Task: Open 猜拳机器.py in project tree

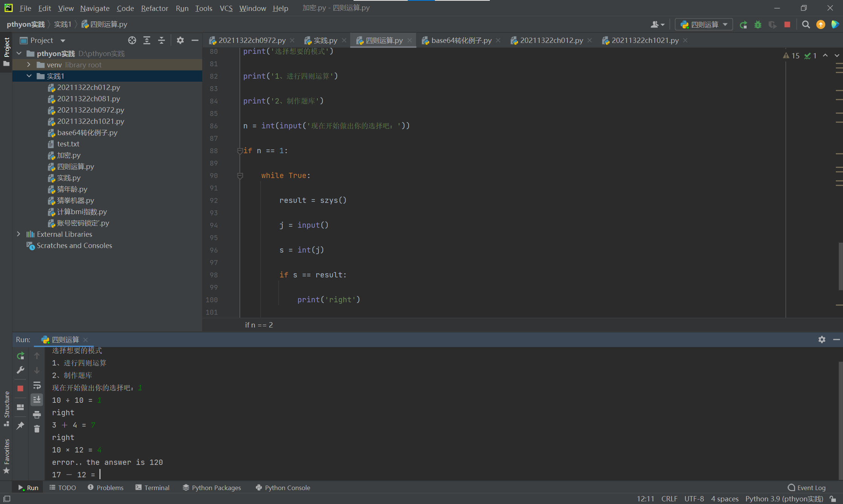Action: coord(75,201)
